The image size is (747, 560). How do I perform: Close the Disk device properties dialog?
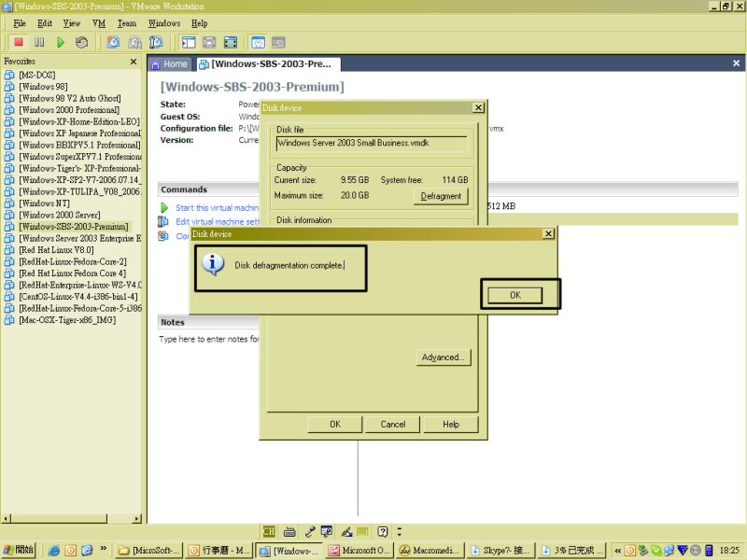coord(478,107)
